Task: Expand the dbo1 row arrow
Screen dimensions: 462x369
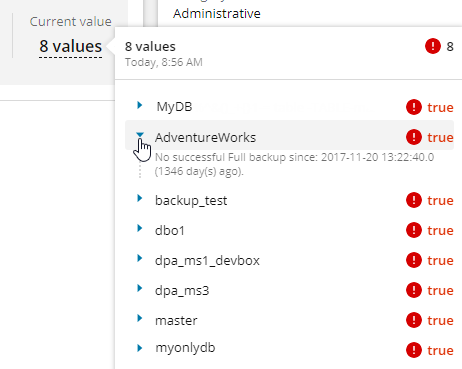Action: point(140,228)
